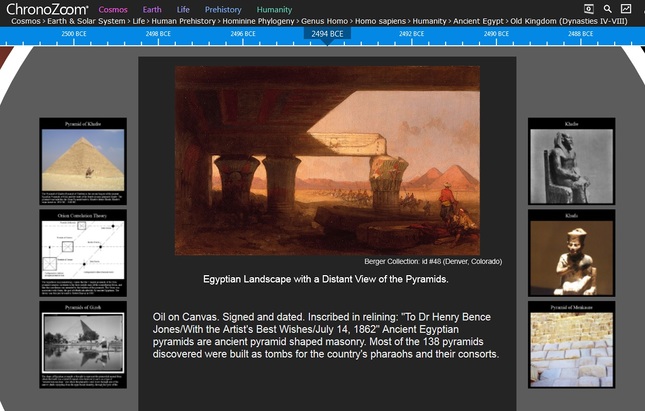Screen dimensions: 645x411
Task: Open the Pyramids of Gizeh thumbnail
Action: [x=83, y=344]
